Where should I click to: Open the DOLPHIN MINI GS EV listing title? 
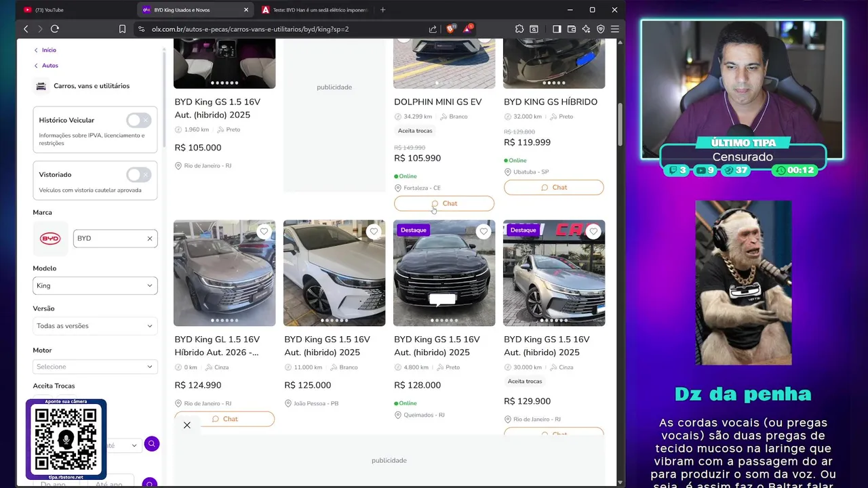point(438,102)
